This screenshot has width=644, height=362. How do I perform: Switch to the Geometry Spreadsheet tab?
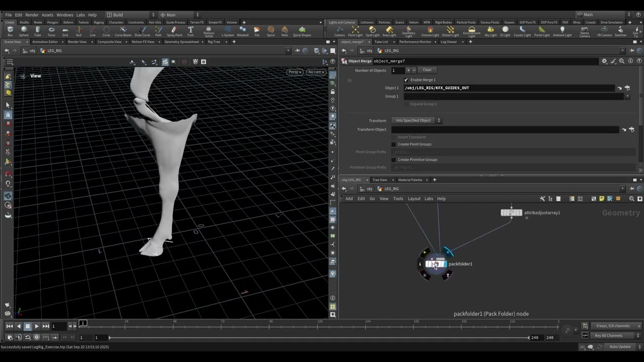pyautogui.click(x=182, y=42)
